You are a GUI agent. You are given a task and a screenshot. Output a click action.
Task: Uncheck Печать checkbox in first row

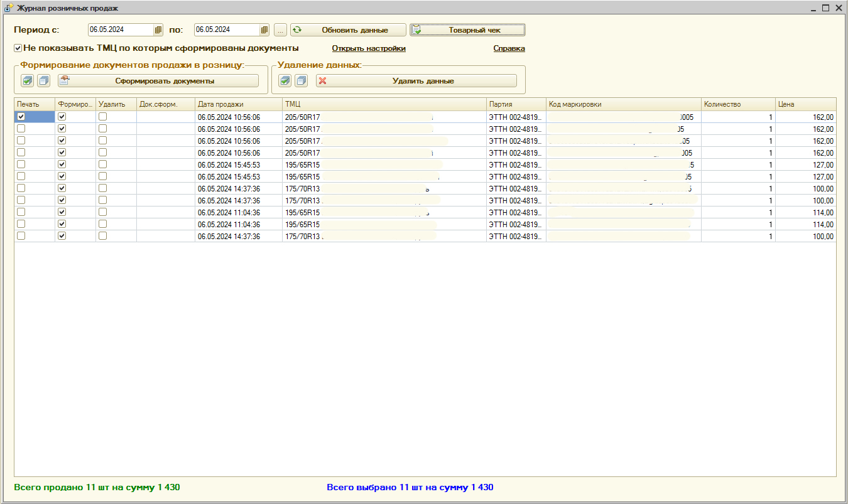21,117
